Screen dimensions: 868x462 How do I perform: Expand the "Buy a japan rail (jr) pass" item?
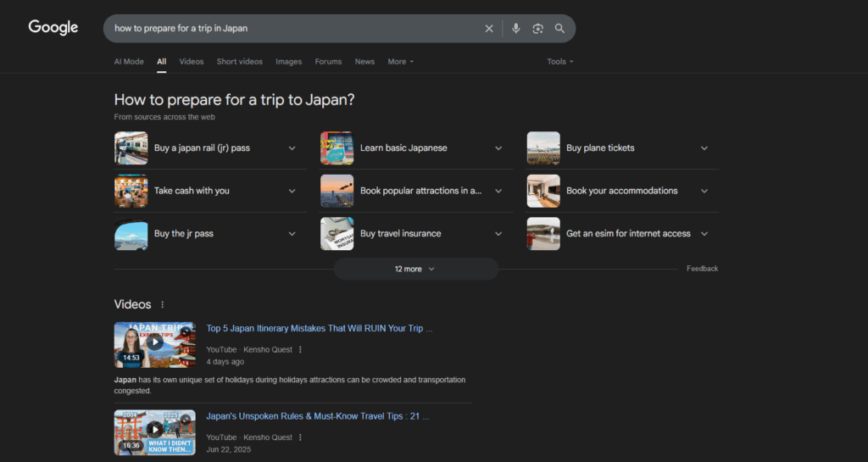(x=292, y=148)
